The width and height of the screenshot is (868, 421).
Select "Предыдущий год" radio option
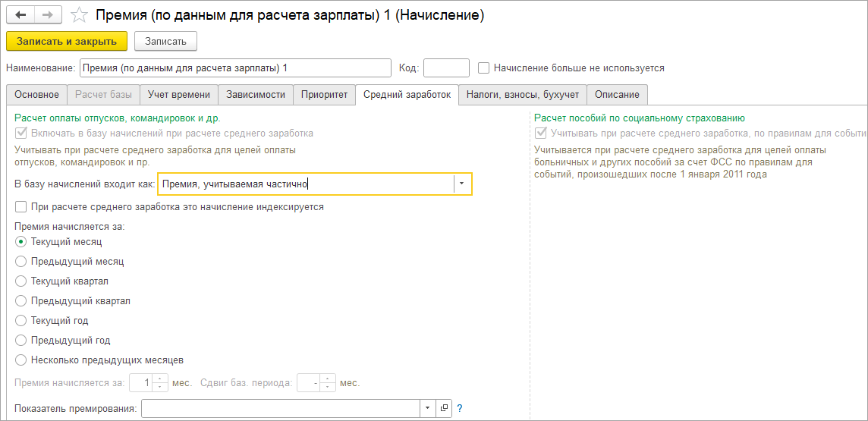point(21,340)
